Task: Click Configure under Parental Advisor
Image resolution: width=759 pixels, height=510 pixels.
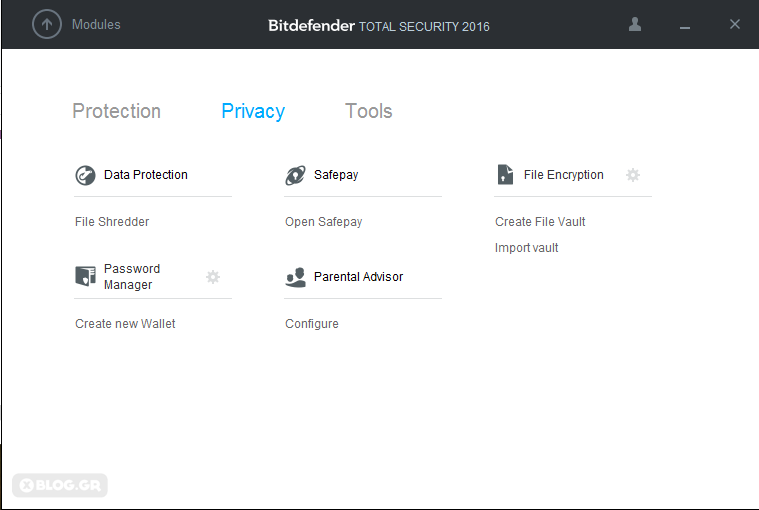Action: pos(312,324)
